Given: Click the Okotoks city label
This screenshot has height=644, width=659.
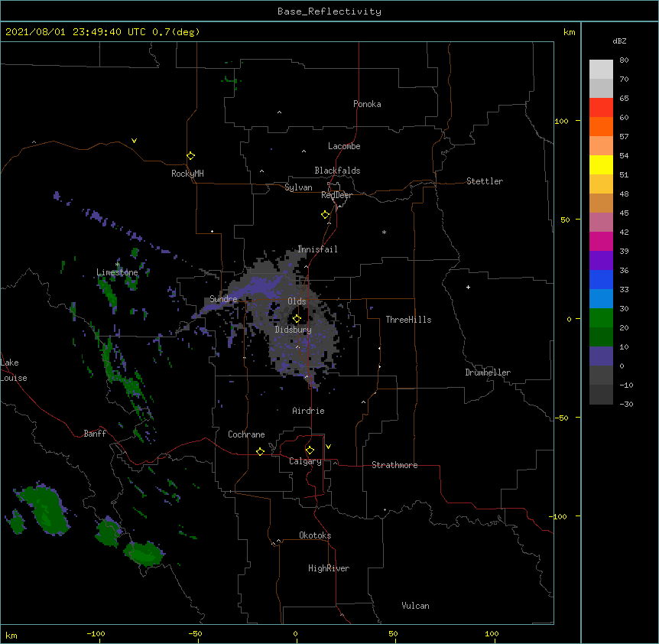Looking at the screenshot, I should pos(315,535).
